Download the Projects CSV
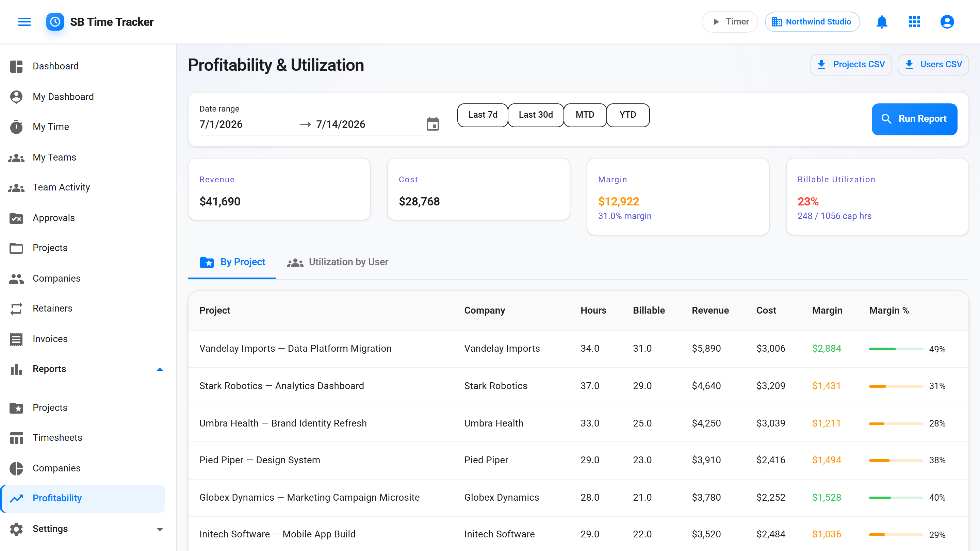980x551 pixels. click(x=851, y=65)
